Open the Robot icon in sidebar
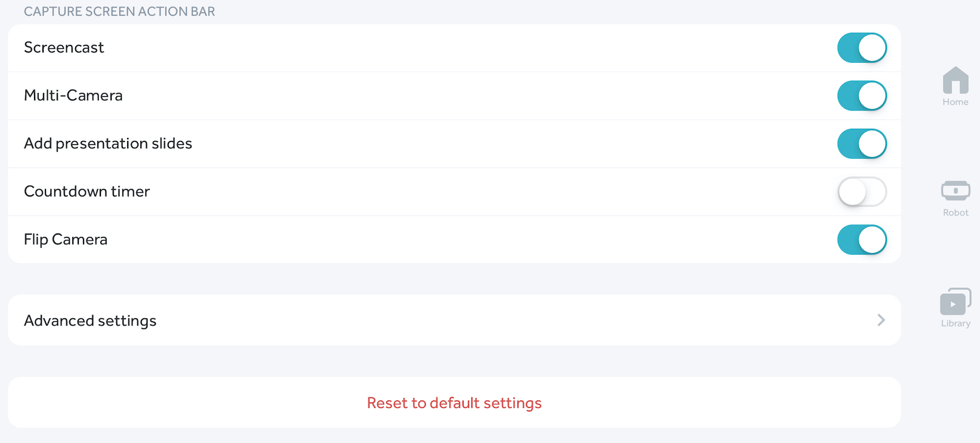 pos(955,190)
